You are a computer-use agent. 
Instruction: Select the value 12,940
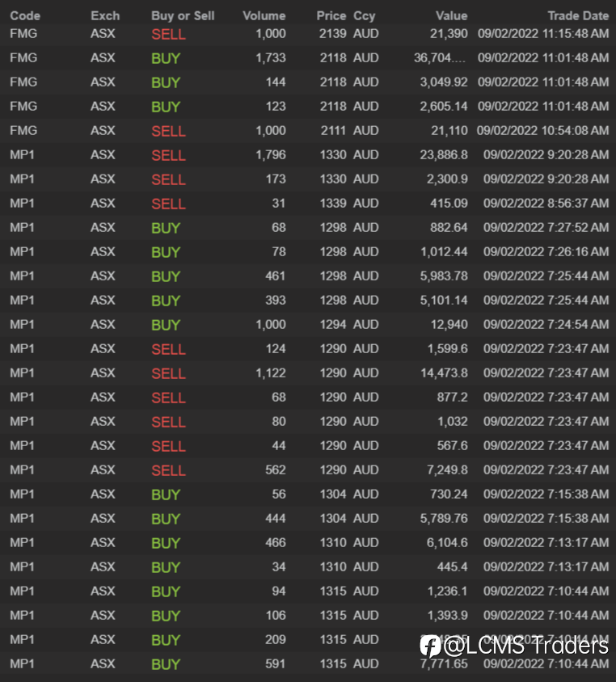pos(449,325)
